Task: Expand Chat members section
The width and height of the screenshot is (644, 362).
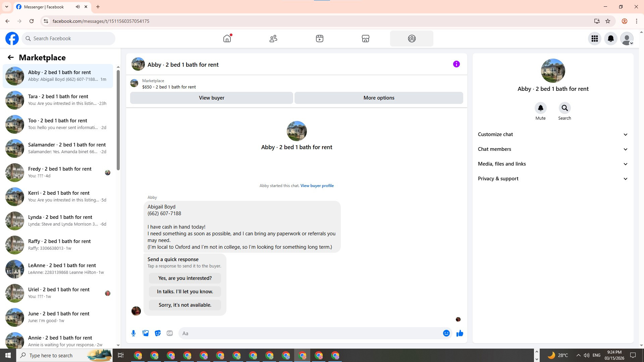Action: click(x=553, y=149)
